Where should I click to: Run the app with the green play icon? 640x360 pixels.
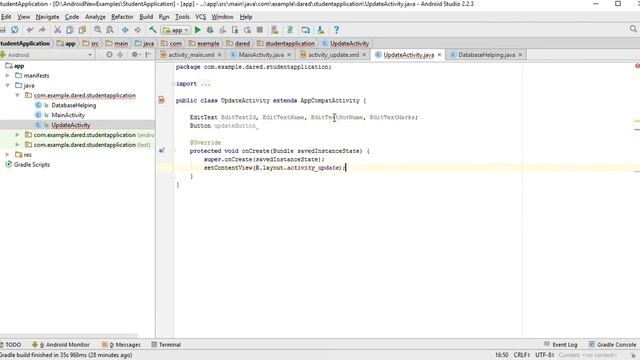[198, 30]
